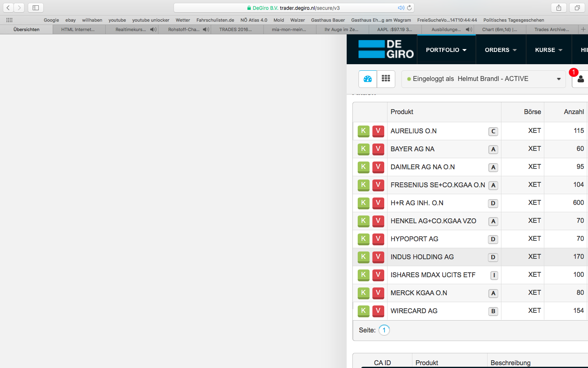
Task: Open the user profile icon with notification badge
Action: pos(580,79)
